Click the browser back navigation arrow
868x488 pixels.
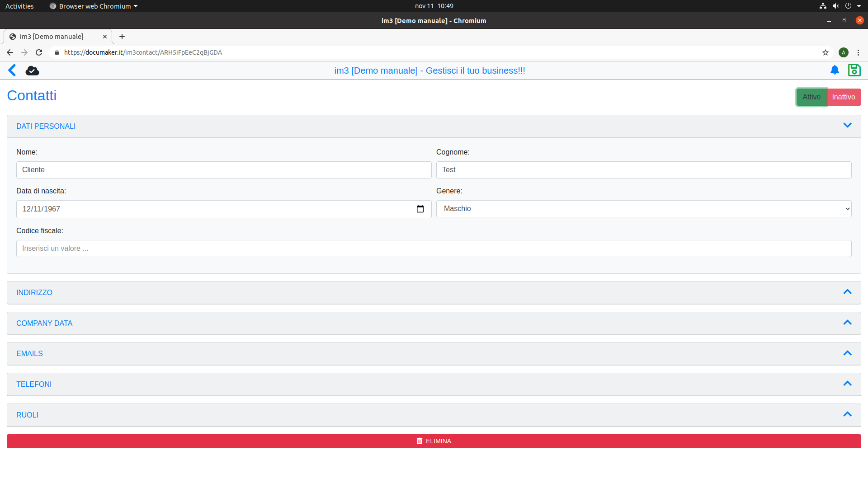[x=9, y=52]
